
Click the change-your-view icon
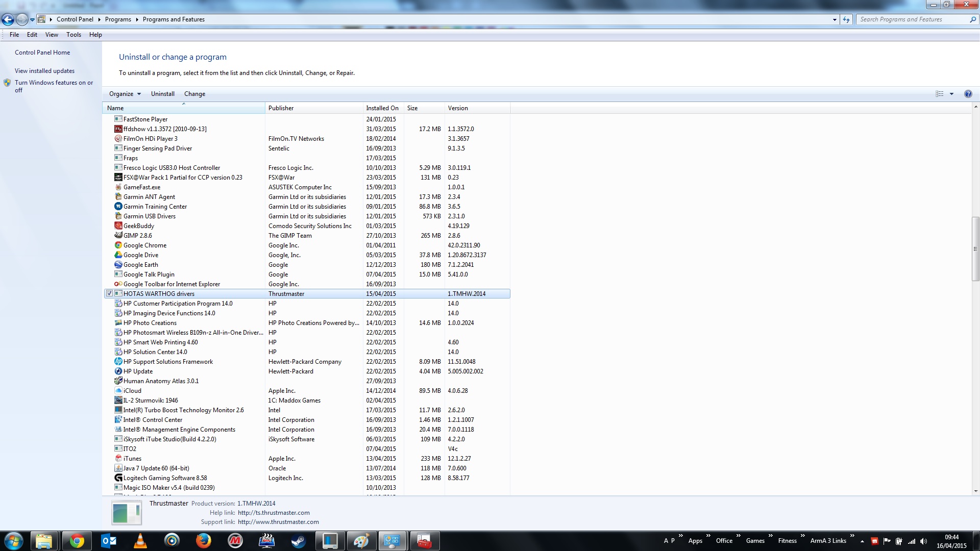pos(940,94)
